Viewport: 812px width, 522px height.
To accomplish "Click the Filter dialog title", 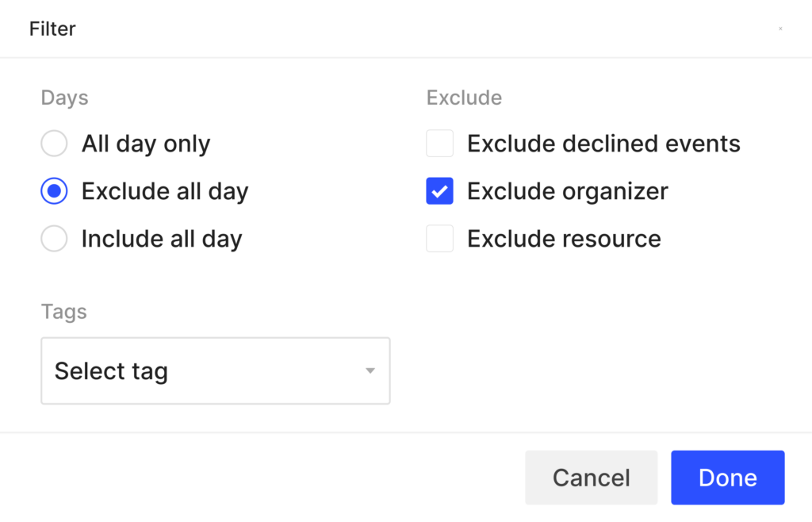I will click(x=52, y=29).
